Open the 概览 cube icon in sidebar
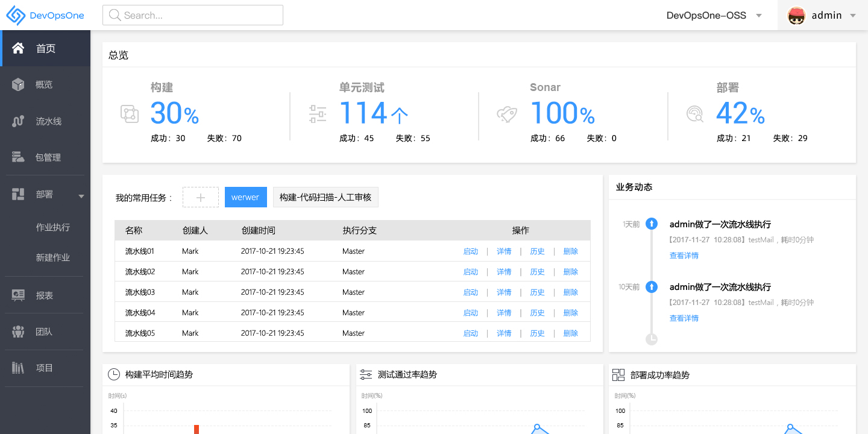Viewport: 868px width, 434px height. tap(18, 85)
